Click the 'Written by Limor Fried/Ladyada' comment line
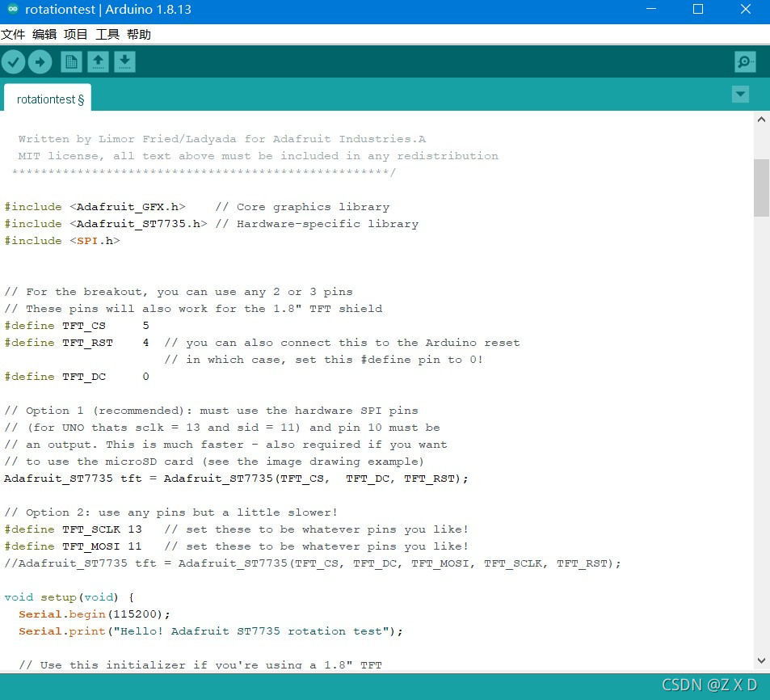Screen dimensions: 770x700 (222, 139)
